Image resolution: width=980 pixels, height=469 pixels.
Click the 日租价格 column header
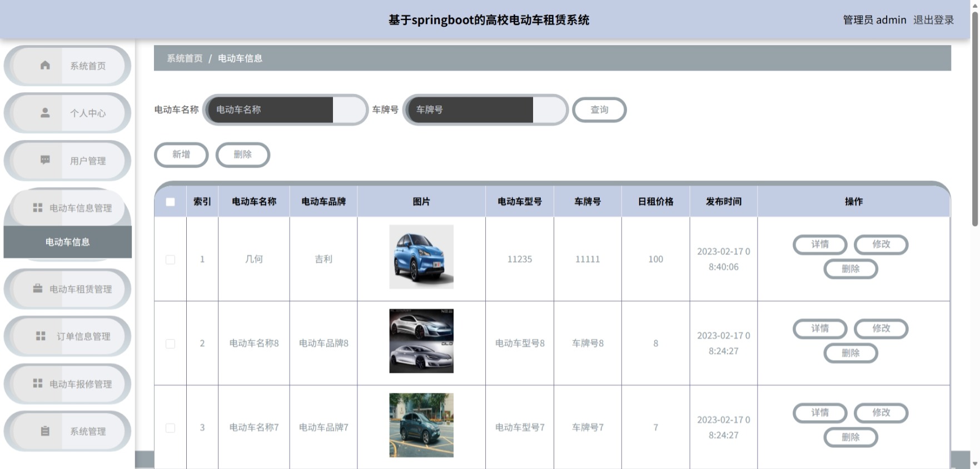(655, 202)
